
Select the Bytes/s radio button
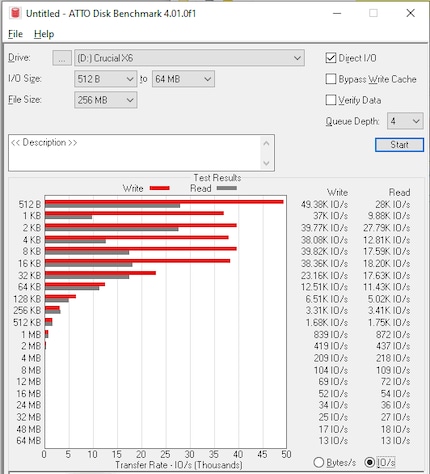[319, 462]
